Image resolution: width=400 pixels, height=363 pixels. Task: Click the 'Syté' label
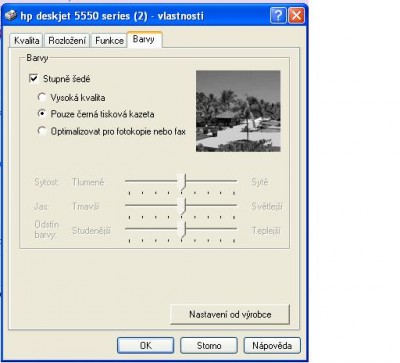pyautogui.click(x=260, y=182)
